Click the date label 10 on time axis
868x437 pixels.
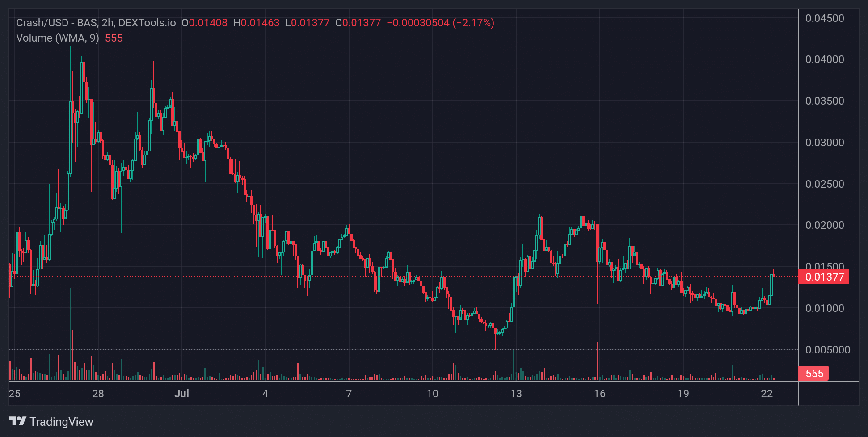coord(432,394)
